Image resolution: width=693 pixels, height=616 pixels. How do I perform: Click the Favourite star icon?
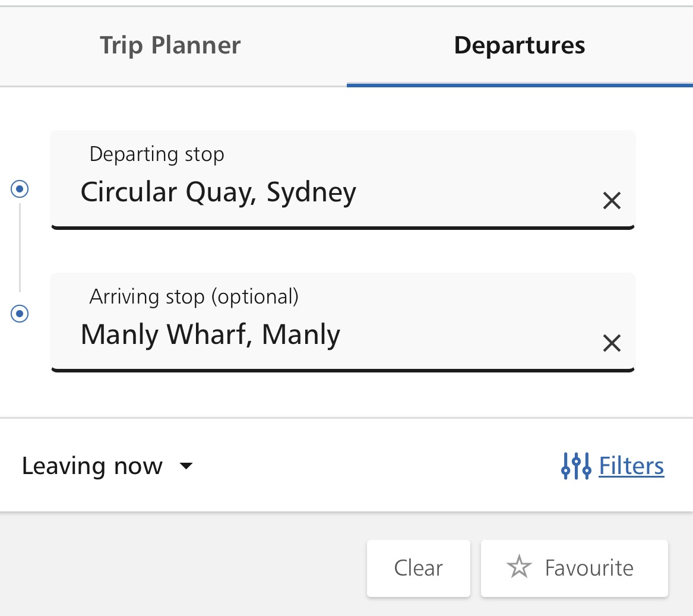pyautogui.click(x=519, y=567)
